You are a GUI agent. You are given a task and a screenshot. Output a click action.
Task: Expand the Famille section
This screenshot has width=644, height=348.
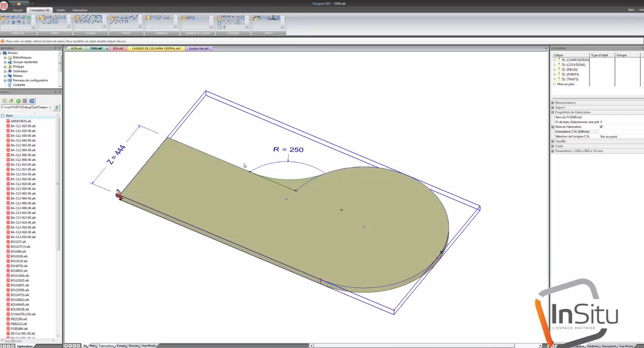click(x=553, y=141)
